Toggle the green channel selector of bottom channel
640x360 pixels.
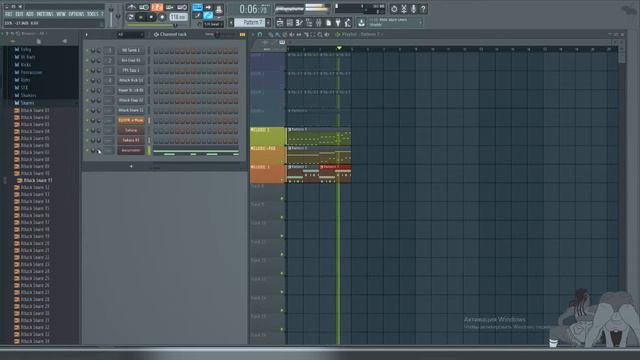click(149, 150)
